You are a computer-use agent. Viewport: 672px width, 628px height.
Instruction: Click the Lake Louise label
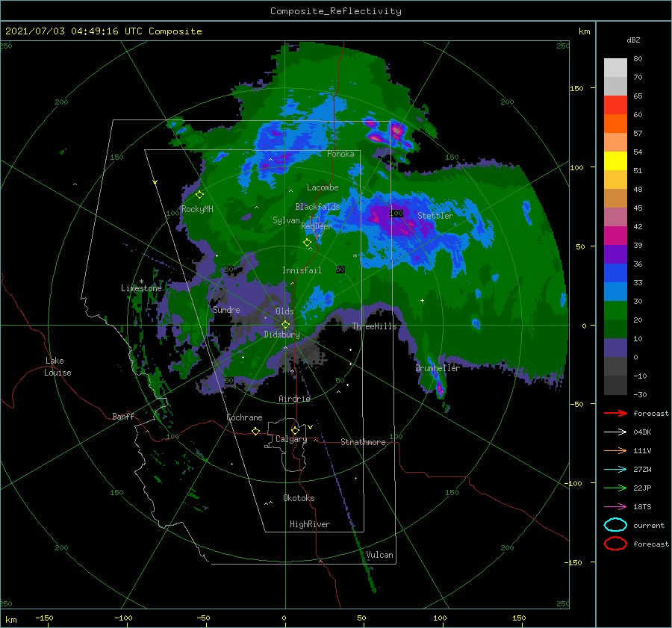point(57,367)
